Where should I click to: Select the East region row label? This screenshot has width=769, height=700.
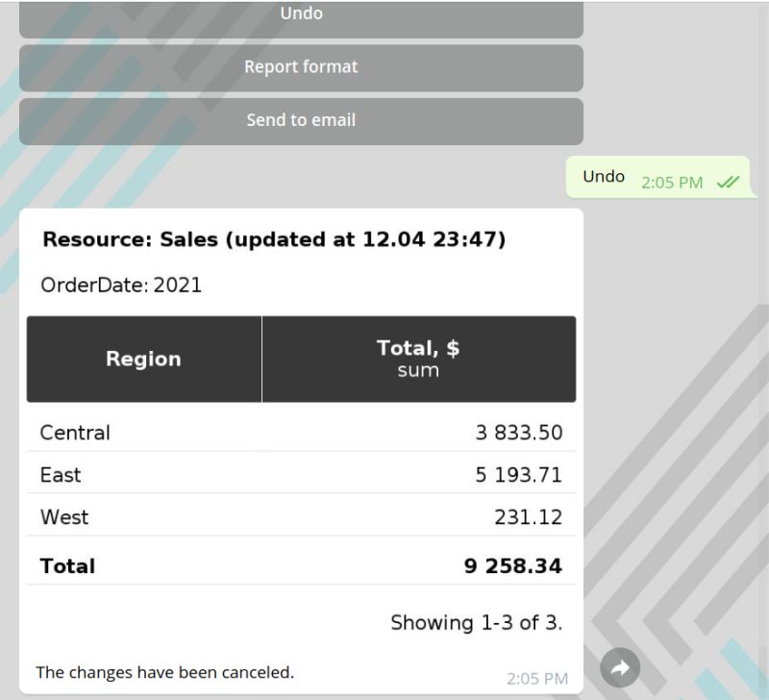[x=61, y=475]
